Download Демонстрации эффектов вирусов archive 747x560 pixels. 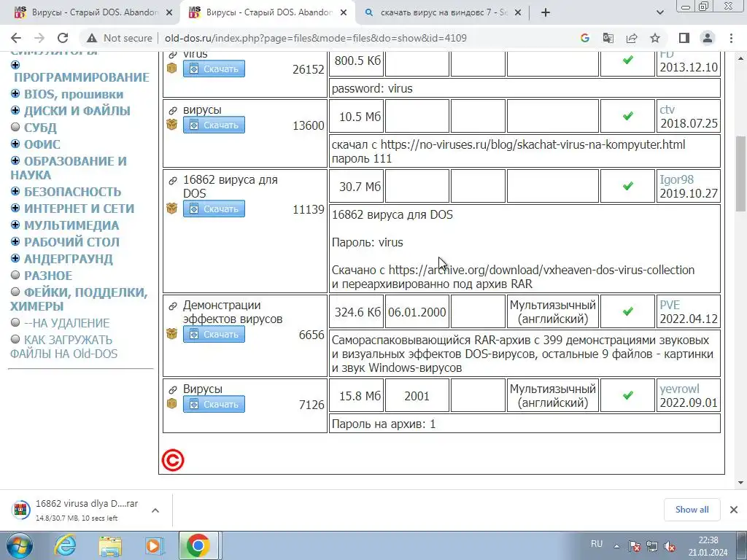click(x=214, y=334)
